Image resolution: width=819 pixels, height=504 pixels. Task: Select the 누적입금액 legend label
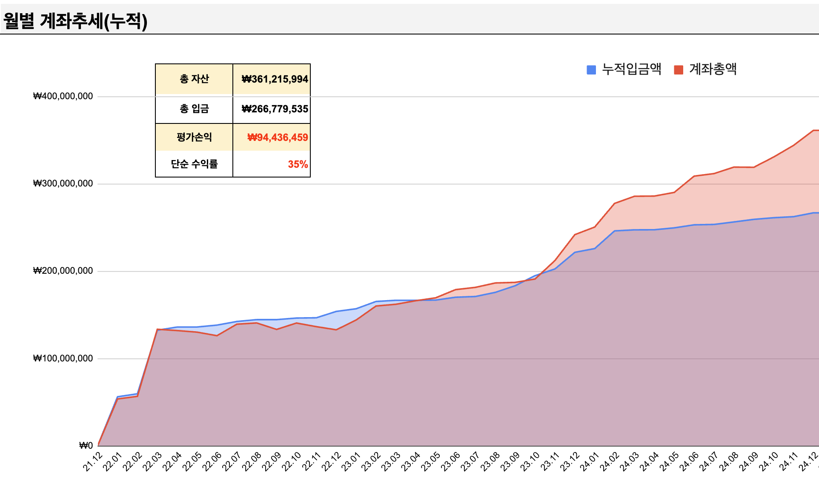(x=632, y=69)
